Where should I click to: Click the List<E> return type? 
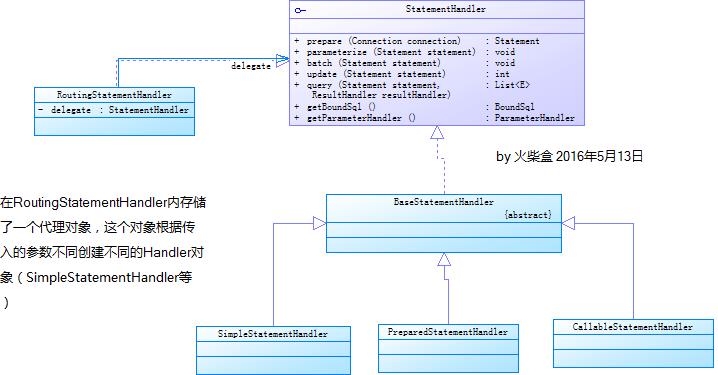[512, 85]
